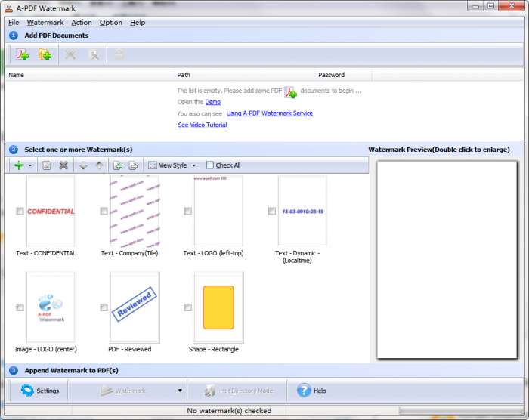Image resolution: width=529 pixels, height=420 pixels.
Task: Open the See Video Tutorial link
Action: point(203,125)
